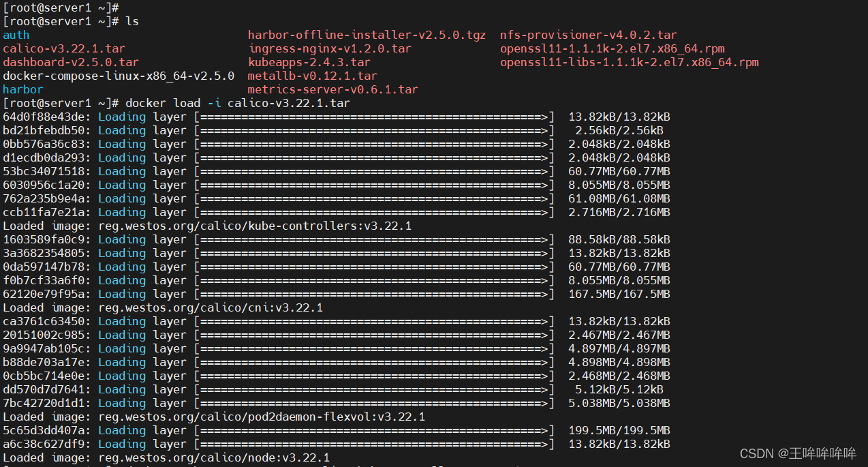Click docker-compose-linux-x86_64-v2.5.0 file name
Viewport: 868px width, 467px height.
(119, 76)
